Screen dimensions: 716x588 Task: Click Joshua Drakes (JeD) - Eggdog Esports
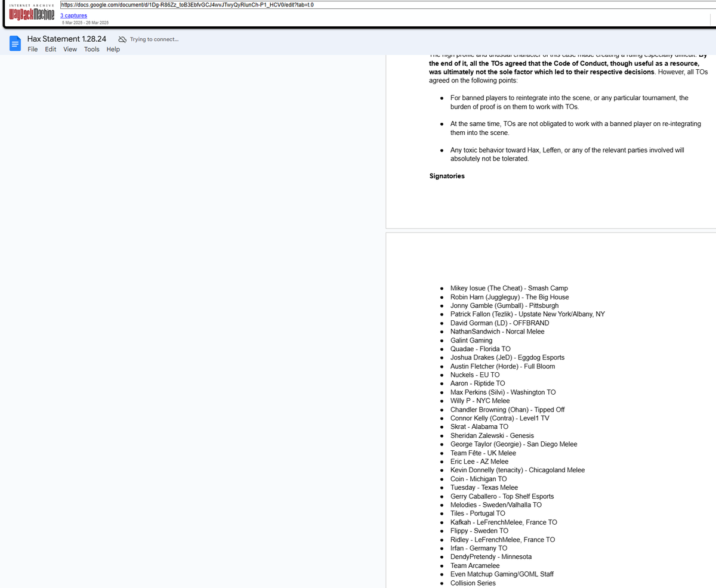pyautogui.click(x=507, y=358)
